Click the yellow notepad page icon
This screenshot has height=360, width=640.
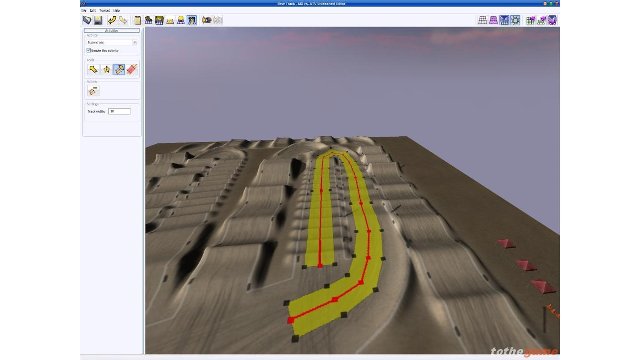click(138, 20)
